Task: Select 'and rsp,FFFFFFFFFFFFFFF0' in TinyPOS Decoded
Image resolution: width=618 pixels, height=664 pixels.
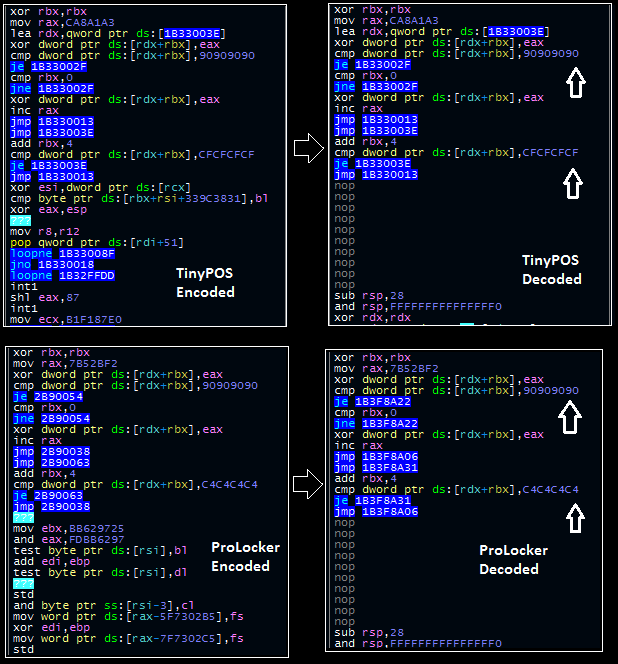Action: click(x=418, y=307)
